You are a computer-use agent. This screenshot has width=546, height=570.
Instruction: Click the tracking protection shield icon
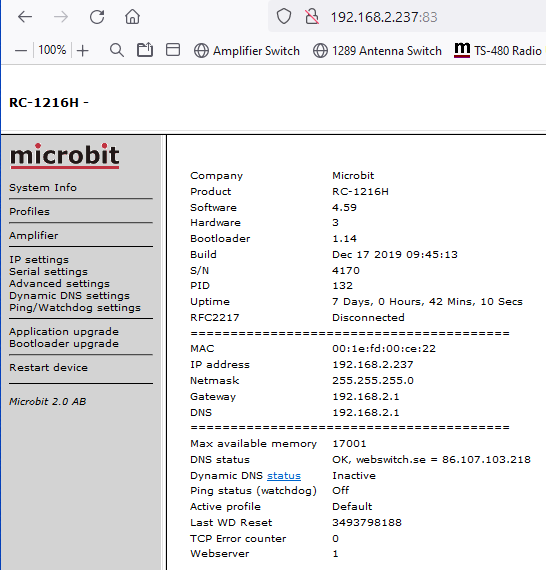pyautogui.click(x=284, y=16)
